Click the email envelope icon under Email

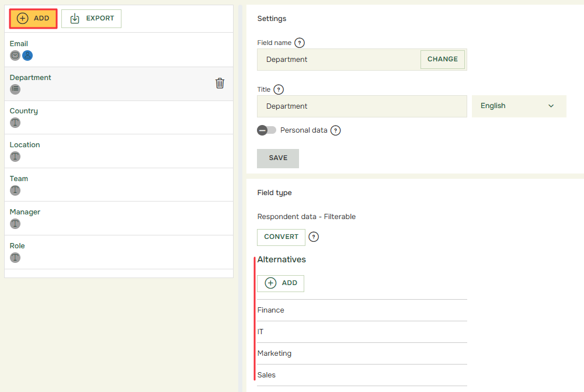pos(15,55)
